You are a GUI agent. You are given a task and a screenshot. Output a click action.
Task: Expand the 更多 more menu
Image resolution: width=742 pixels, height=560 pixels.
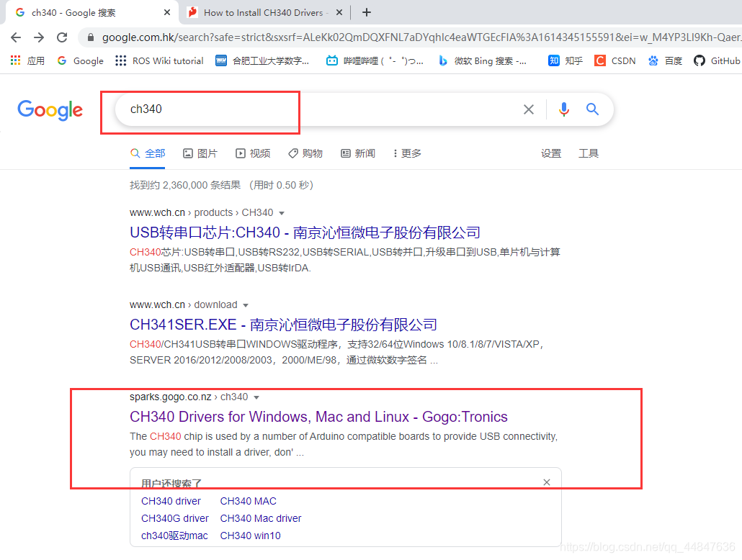click(x=407, y=153)
